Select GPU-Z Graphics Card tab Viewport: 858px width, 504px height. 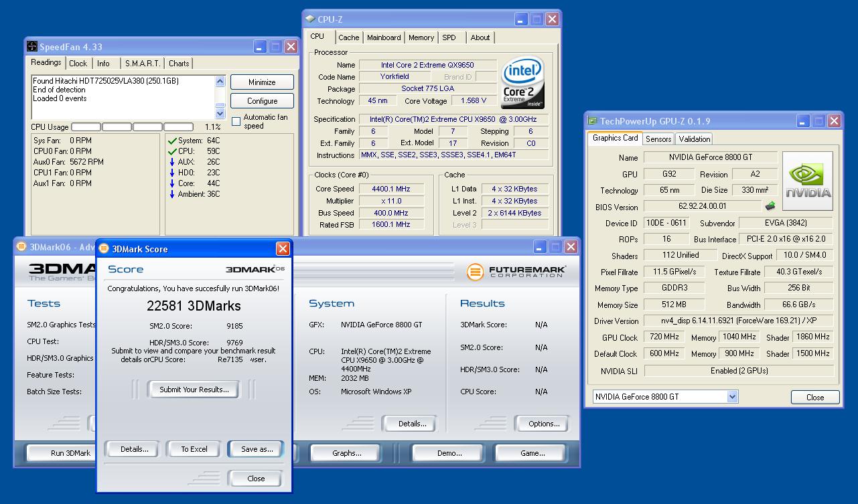tap(615, 138)
